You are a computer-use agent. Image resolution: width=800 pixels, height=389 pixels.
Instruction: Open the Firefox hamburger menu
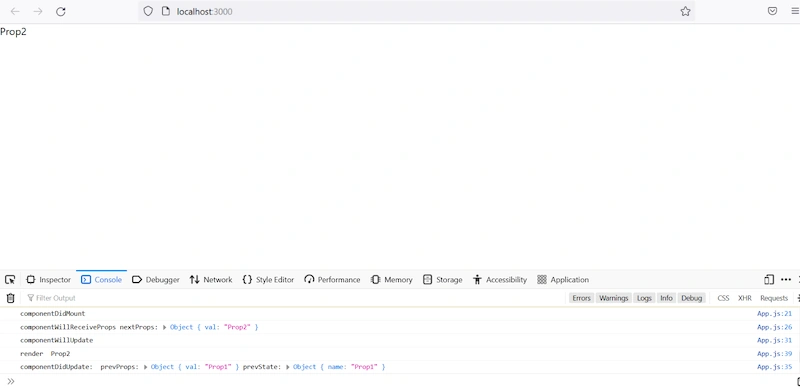click(x=795, y=11)
